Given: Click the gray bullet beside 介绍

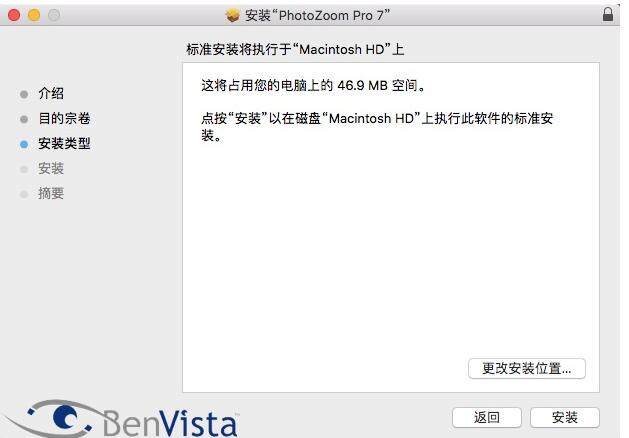Looking at the screenshot, I should (x=24, y=94).
